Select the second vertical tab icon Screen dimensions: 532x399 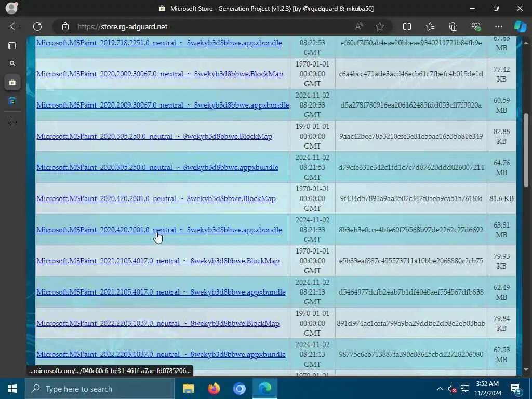tap(12, 101)
